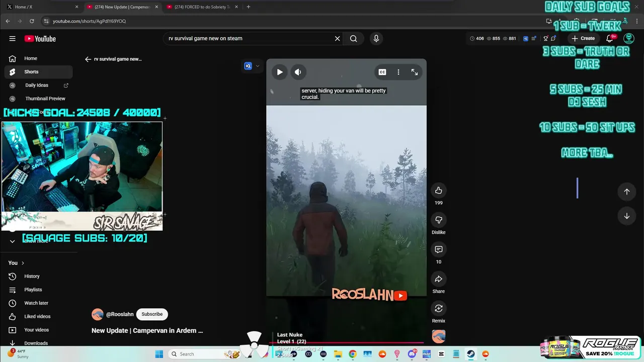This screenshot has width=644, height=362.
Task: Mute the Shorts video volume
Action: [x=298, y=72]
